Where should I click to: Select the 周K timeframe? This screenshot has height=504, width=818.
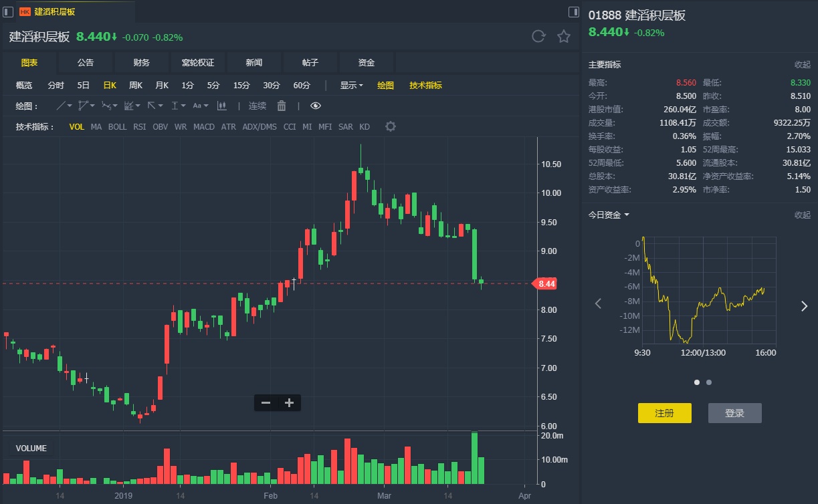point(136,85)
